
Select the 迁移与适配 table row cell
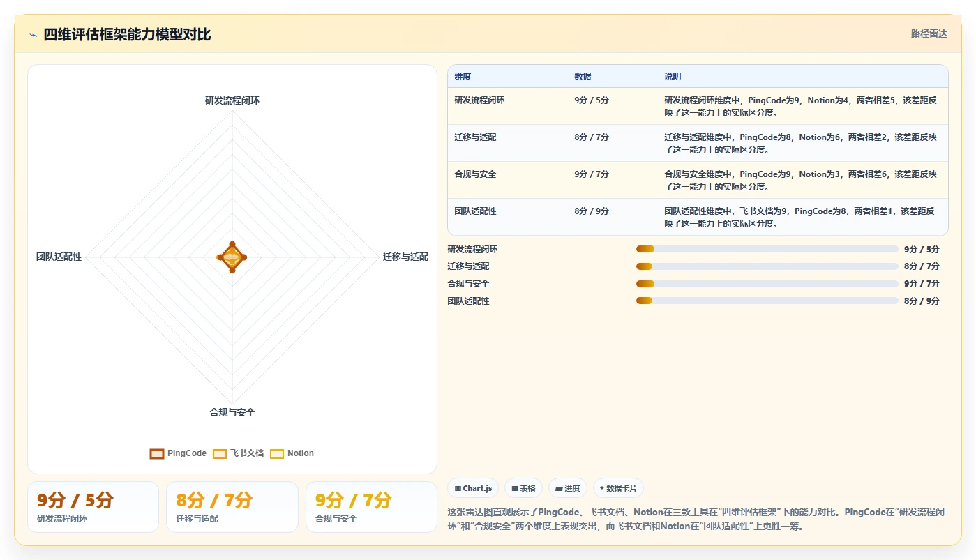[475, 137]
